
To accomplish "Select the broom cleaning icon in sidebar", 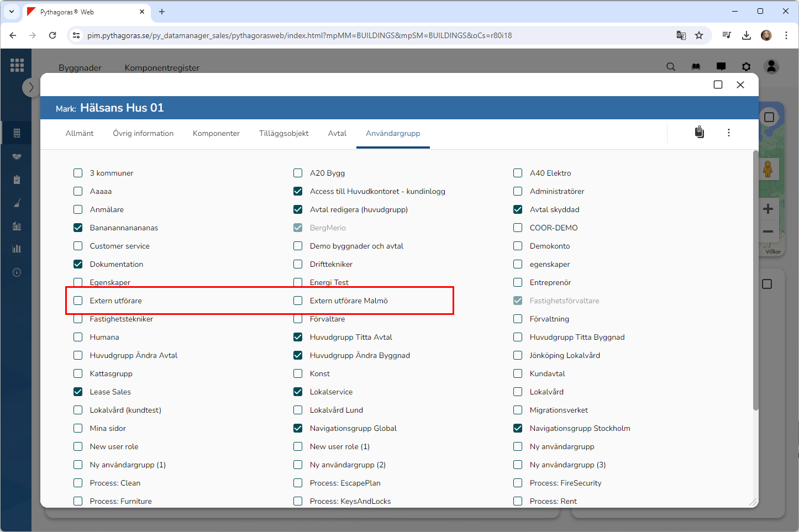I will coord(17,203).
